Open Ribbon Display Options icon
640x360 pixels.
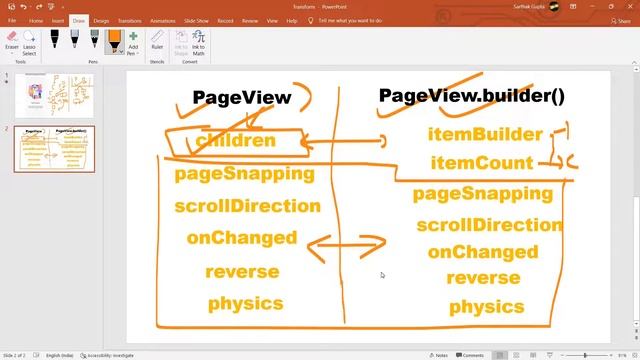click(x=573, y=7)
